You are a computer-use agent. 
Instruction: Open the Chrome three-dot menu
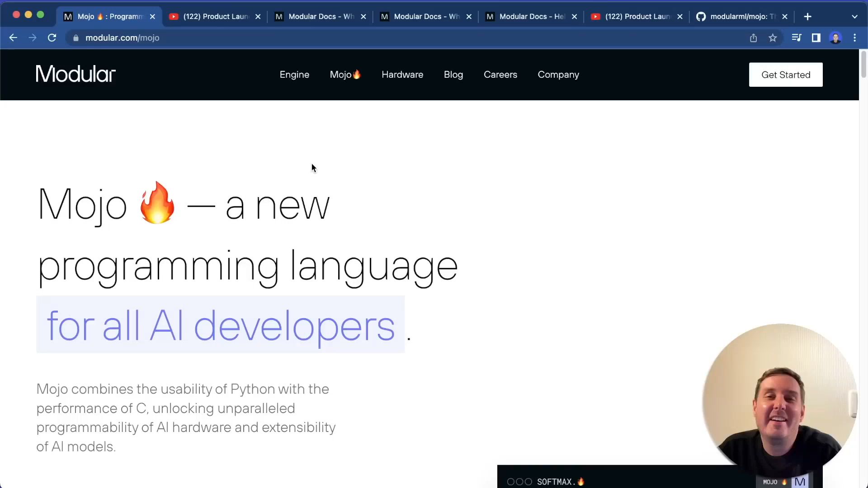854,38
